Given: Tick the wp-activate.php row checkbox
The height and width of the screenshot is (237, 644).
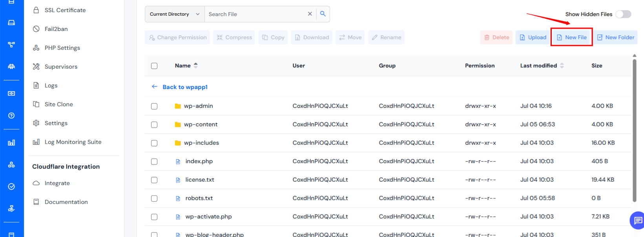Looking at the screenshot, I should click(x=154, y=217).
